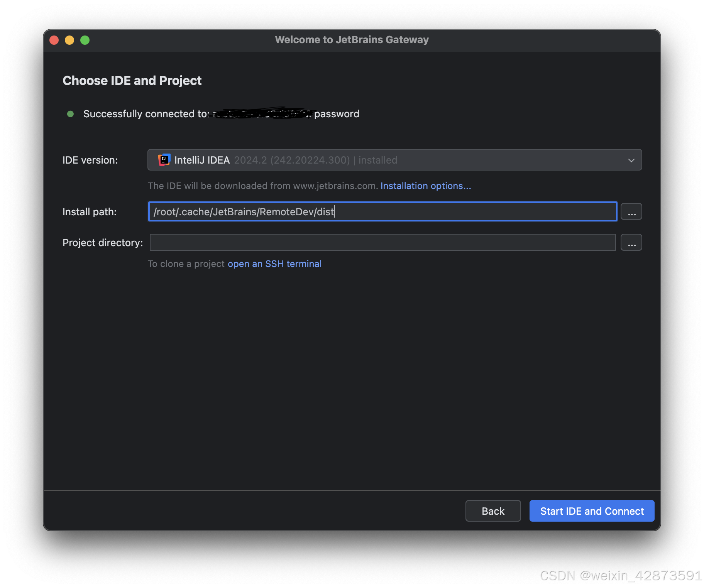
Task: Maximize the Gateway window with green button
Action: click(x=85, y=40)
